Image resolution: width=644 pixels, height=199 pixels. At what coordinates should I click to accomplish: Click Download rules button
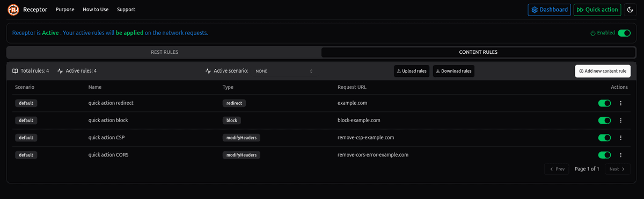pyautogui.click(x=453, y=71)
